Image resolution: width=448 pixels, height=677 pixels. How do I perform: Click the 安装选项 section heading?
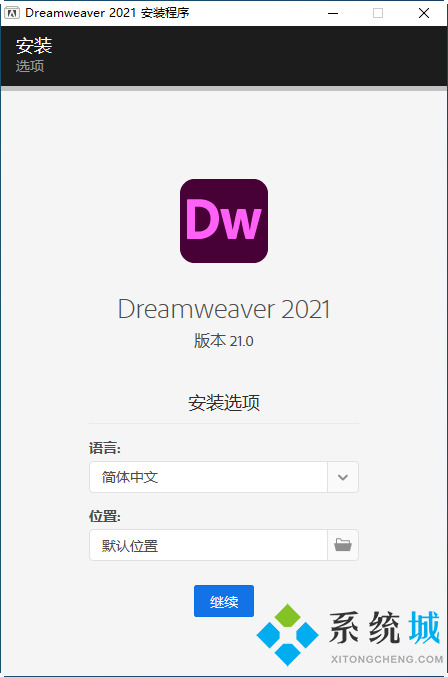224,402
